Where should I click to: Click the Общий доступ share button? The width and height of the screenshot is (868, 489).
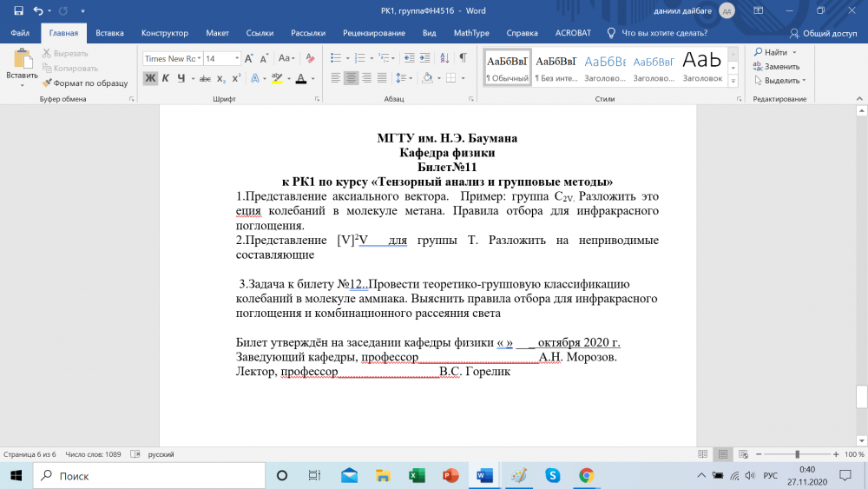point(823,33)
